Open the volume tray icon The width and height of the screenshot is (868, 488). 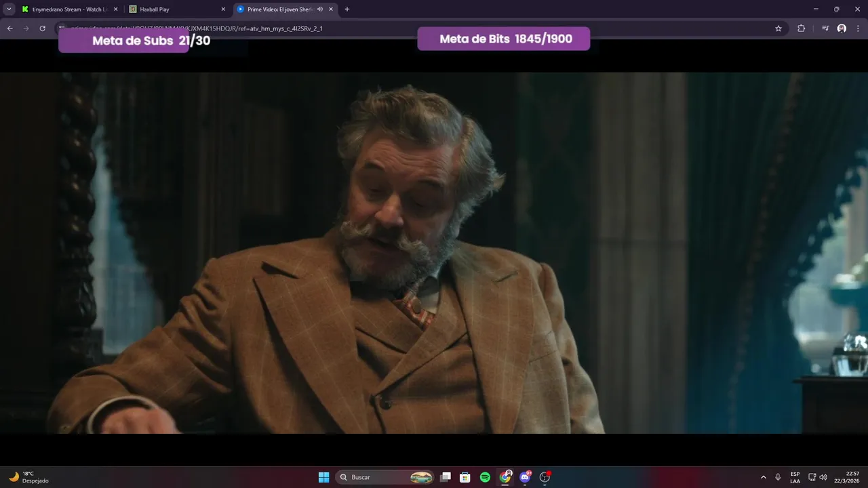tap(823, 477)
